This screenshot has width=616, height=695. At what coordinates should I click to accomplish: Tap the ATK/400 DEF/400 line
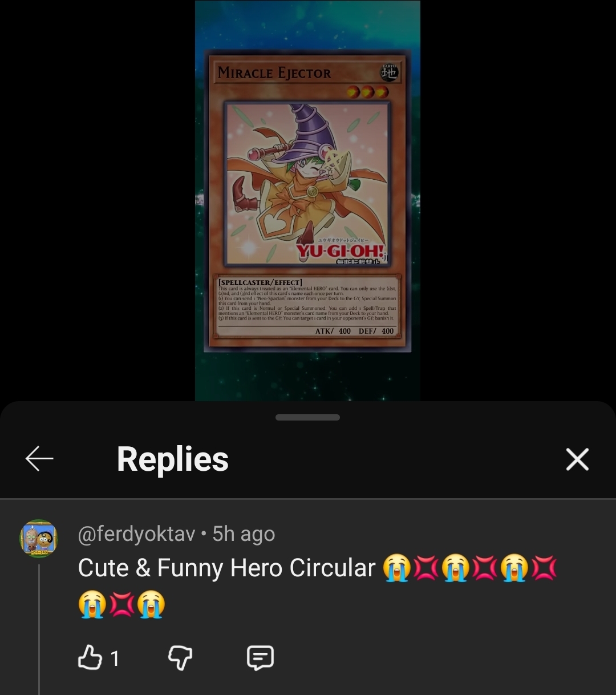point(354,331)
